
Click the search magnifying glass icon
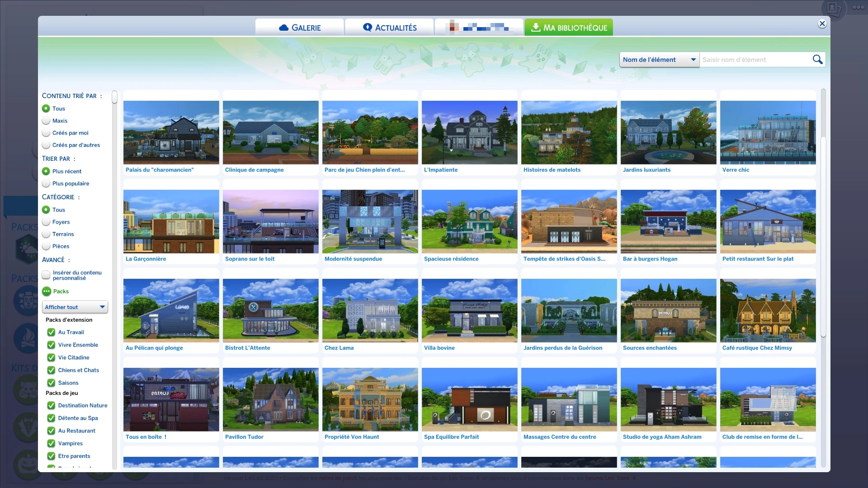[817, 60]
